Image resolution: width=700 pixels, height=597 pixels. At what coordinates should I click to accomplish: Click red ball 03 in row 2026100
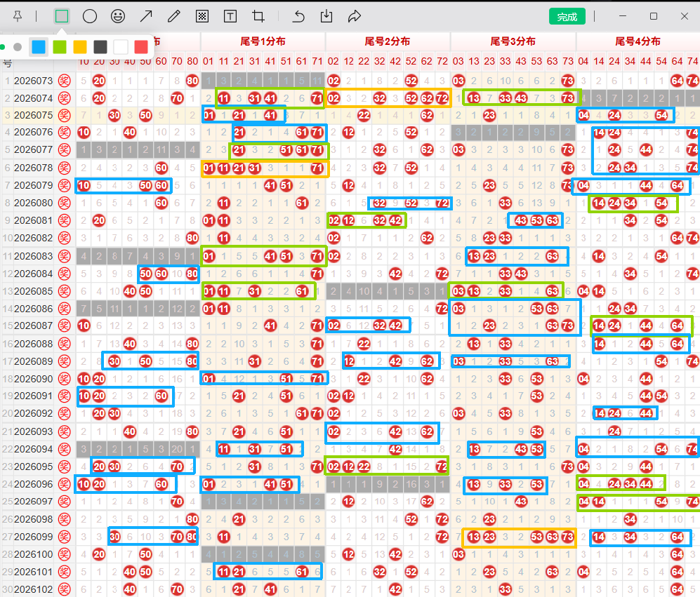pos(458,555)
